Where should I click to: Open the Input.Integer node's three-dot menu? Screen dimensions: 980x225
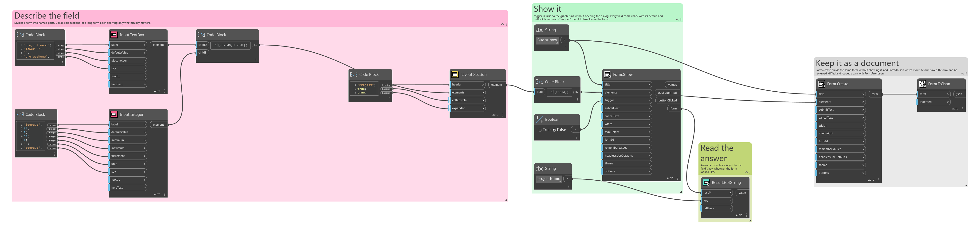click(165, 195)
